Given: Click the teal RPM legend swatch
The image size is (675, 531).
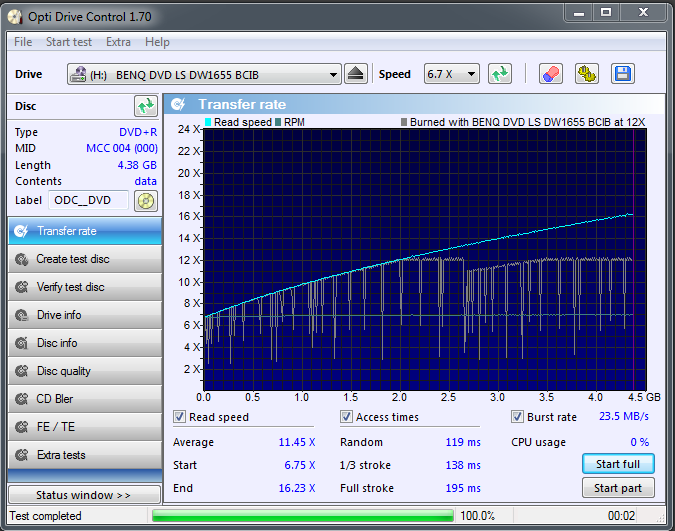Looking at the screenshot, I should [x=278, y=122].
